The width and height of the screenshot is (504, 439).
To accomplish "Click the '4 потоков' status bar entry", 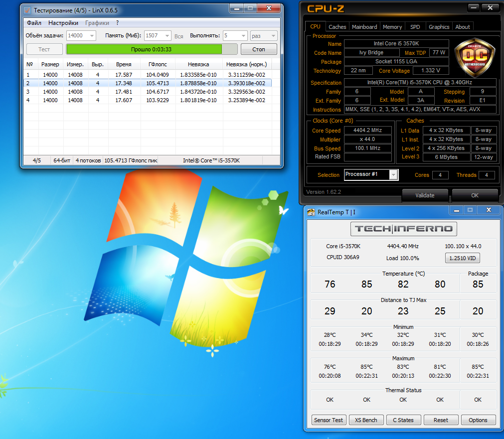I will coord(88,160).
